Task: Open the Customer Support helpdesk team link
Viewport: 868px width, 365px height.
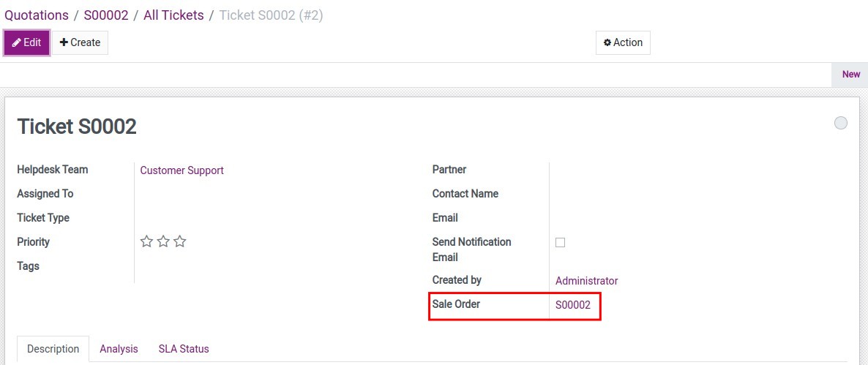Action: 182,170
